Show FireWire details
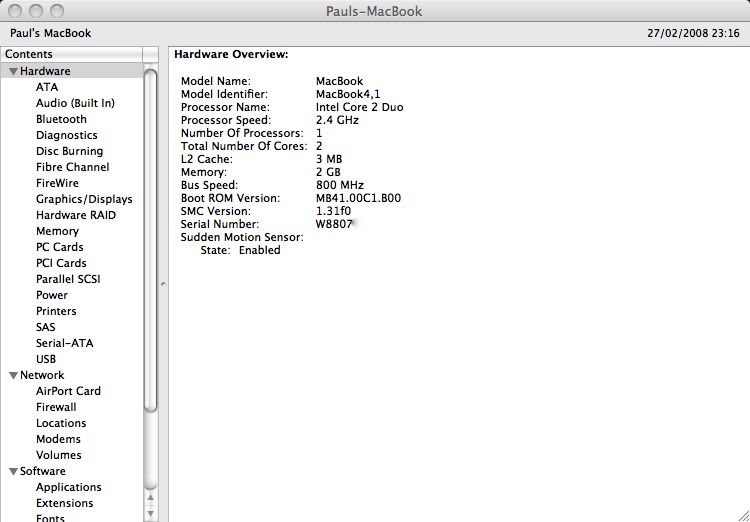The image size is (750, 522). 57,183
